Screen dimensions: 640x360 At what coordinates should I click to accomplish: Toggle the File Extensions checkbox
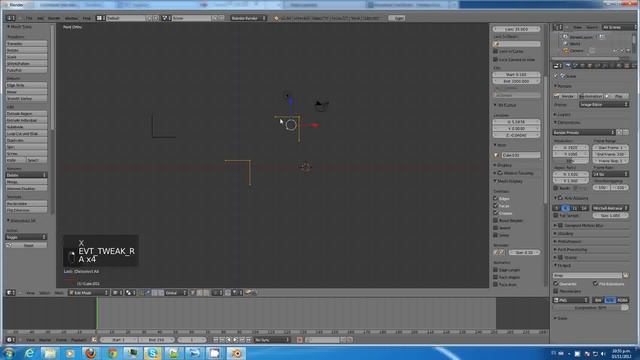(596, 284)
